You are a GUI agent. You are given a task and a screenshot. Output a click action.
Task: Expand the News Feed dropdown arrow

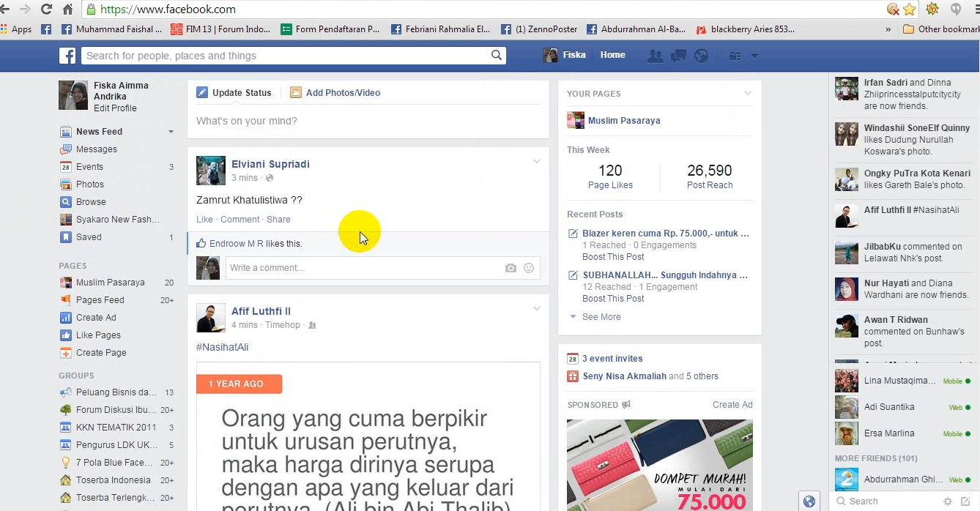[x=171, y=132]
